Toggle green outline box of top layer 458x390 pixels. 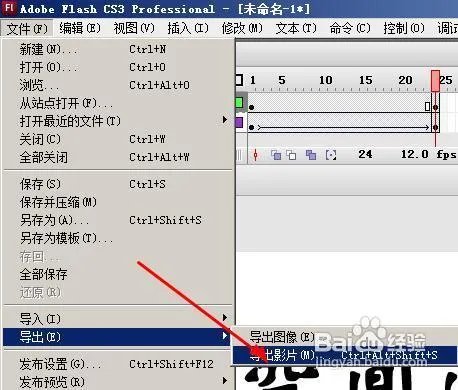tap(239, 102)
